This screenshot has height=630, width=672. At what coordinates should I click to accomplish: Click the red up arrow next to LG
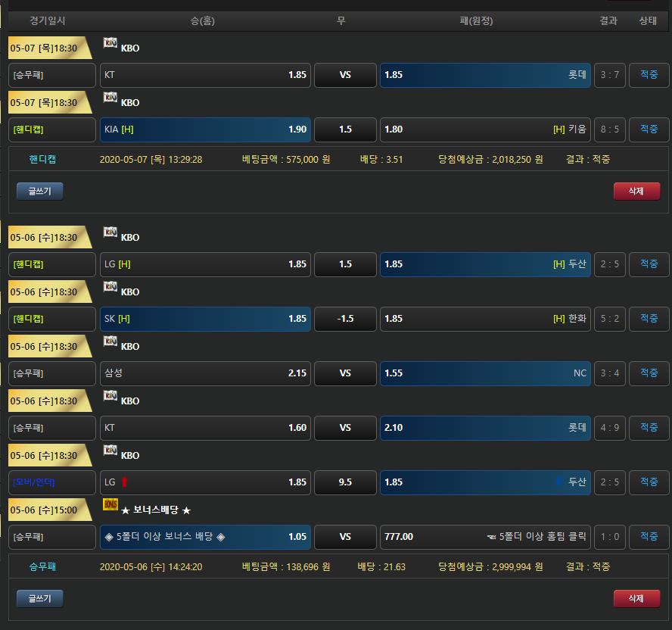[x=124, y=482]
